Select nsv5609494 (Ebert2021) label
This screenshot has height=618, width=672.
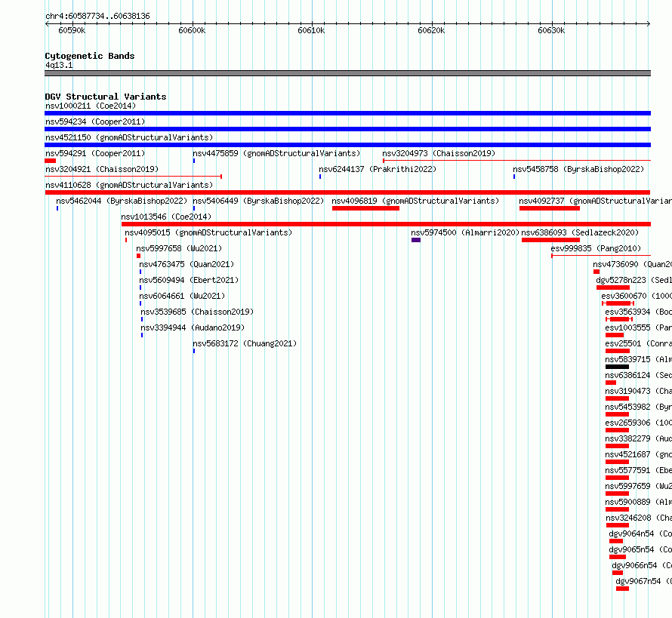[x=189, y=280]
